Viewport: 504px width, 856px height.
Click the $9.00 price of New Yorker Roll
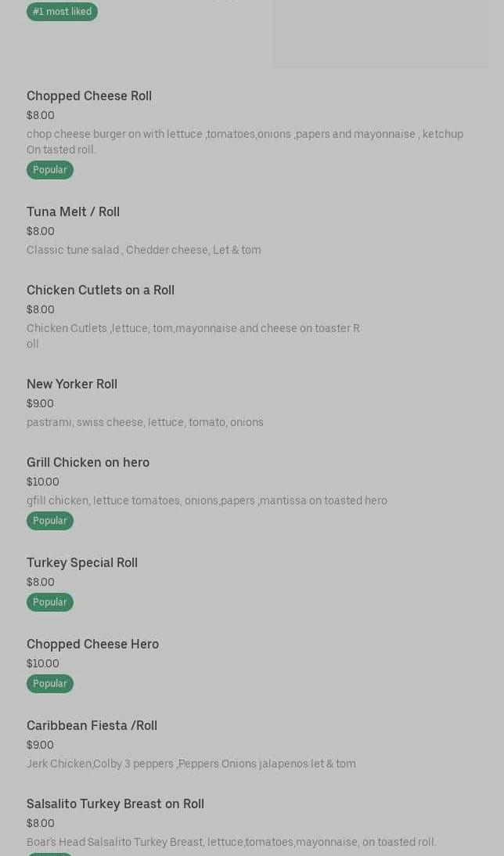pos(41,403)
